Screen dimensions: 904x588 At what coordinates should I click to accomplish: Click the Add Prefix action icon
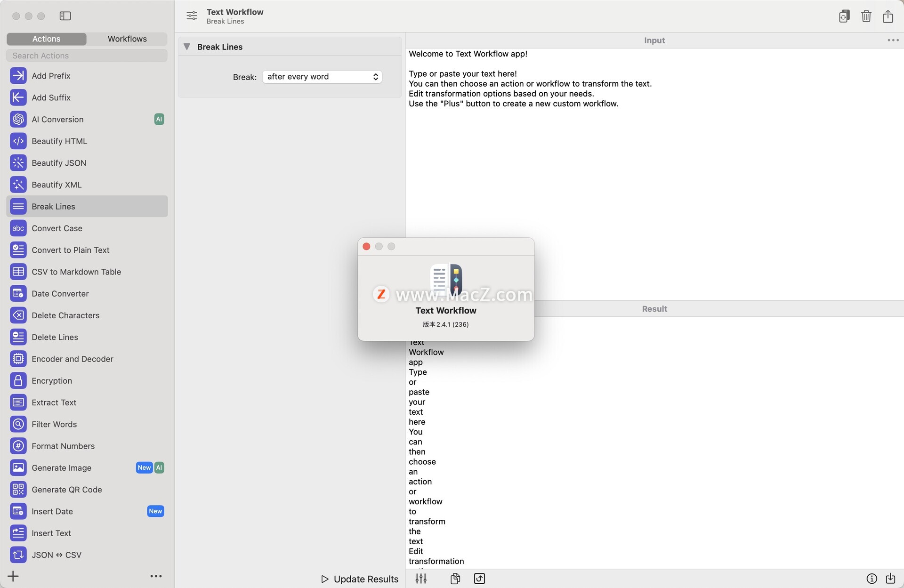coord(18,76)
